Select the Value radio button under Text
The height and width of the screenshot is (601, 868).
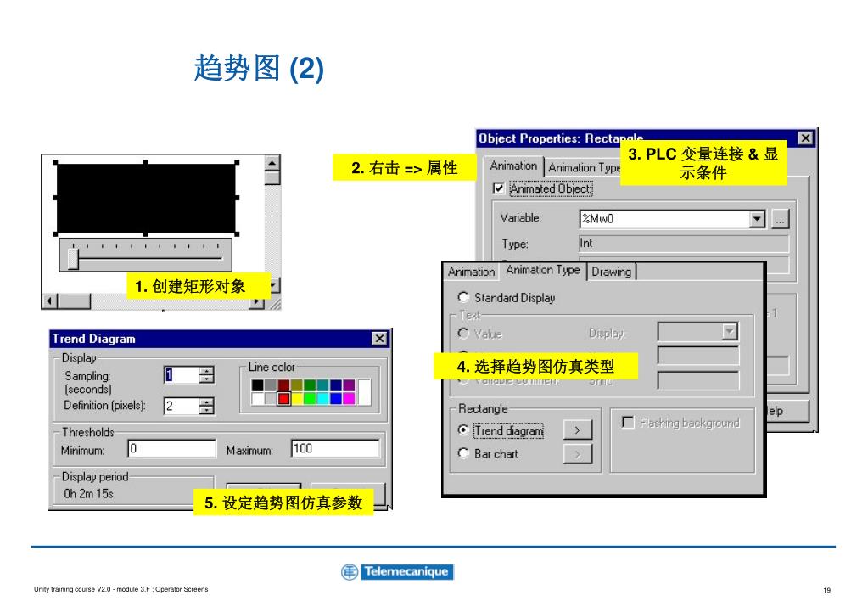[x=463, y=334]
